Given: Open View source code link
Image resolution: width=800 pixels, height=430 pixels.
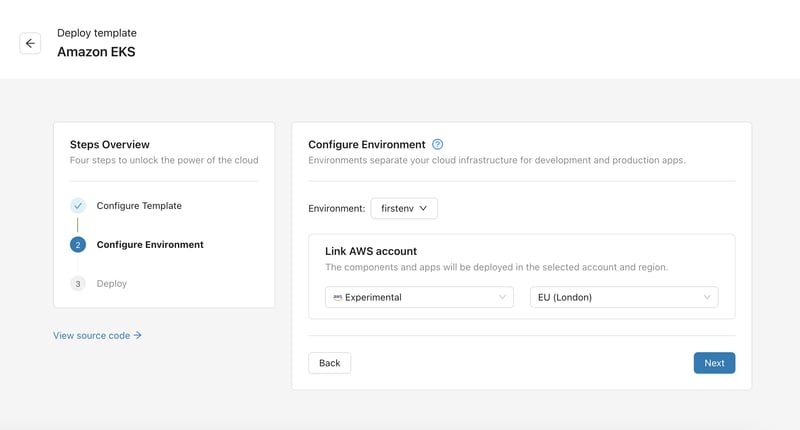Looking at the screenshot, I should [97, 336].
